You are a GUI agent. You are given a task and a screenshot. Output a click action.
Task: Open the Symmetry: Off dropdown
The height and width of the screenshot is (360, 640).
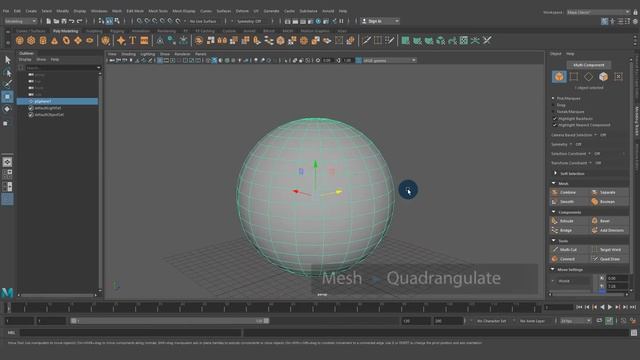(x=251, y=21)
